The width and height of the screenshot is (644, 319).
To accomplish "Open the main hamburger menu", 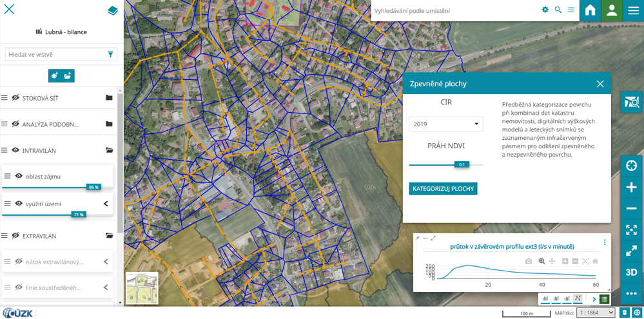I will coord(633,10).
